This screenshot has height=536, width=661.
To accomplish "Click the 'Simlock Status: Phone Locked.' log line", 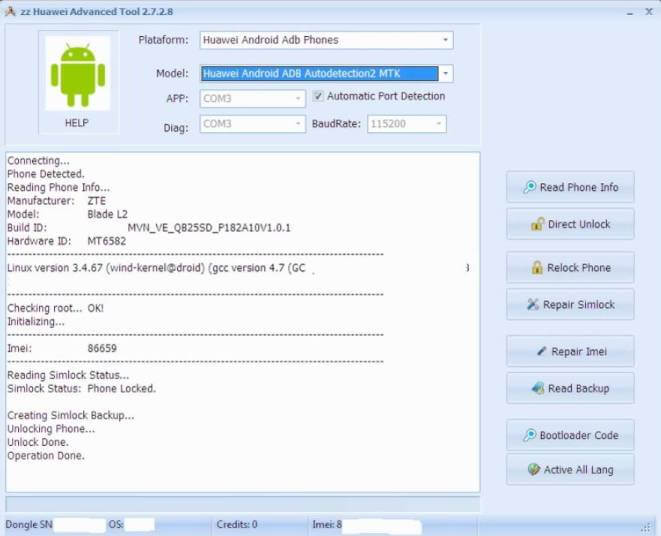I will 81,388.
